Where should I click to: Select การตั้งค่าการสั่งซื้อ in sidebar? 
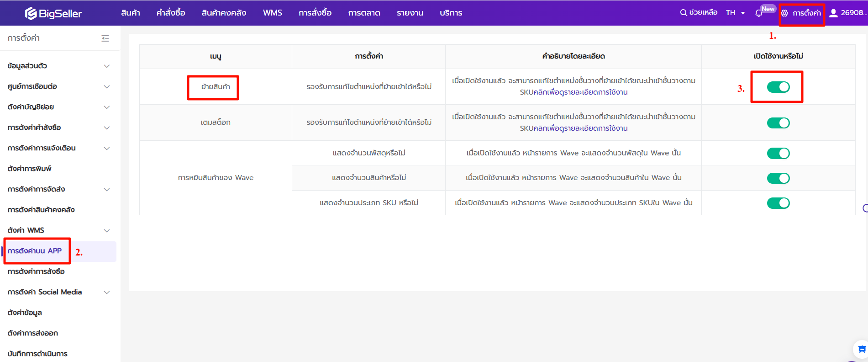point(36,271)
